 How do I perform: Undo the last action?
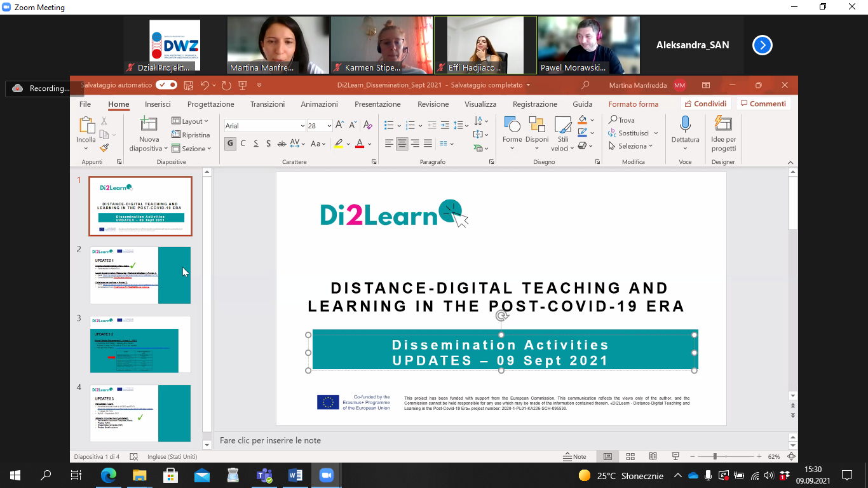[x=205, y=85]
